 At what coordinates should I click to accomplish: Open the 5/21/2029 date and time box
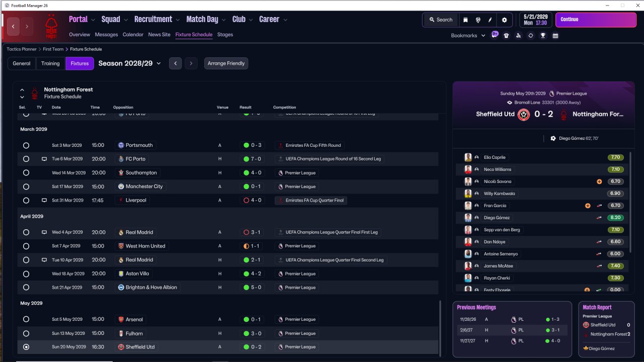click(535, 20)
